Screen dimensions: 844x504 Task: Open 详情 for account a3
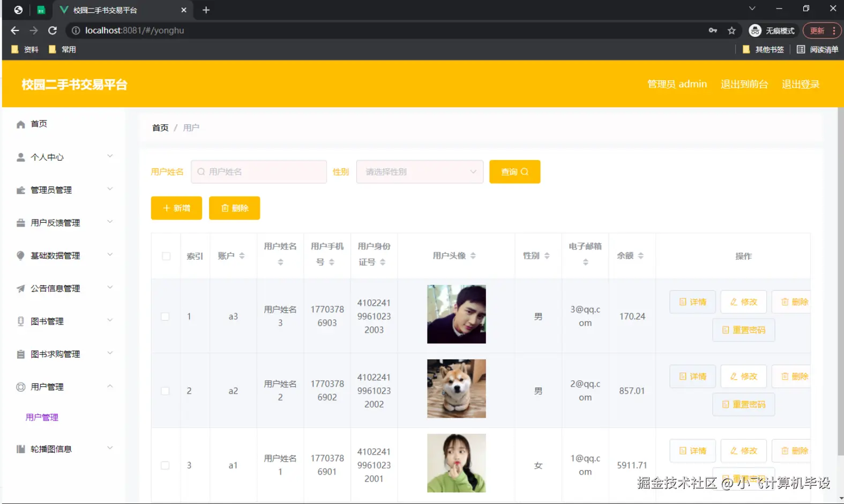pos(692,302)
